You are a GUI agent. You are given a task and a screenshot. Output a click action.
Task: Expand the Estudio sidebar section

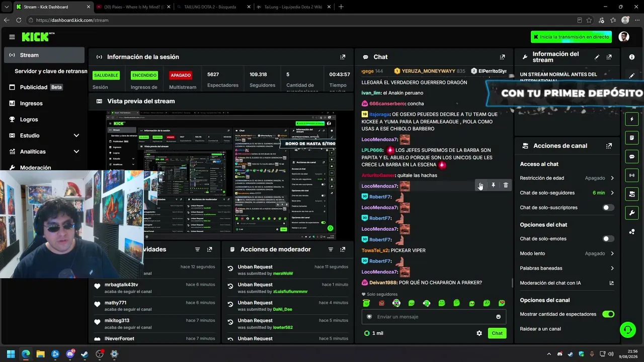pyautogui.click(x=76, y=135)
